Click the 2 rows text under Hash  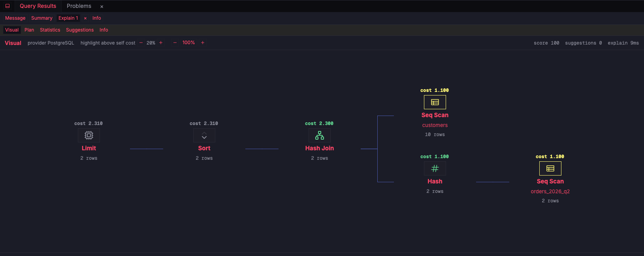tap(435, 191)
